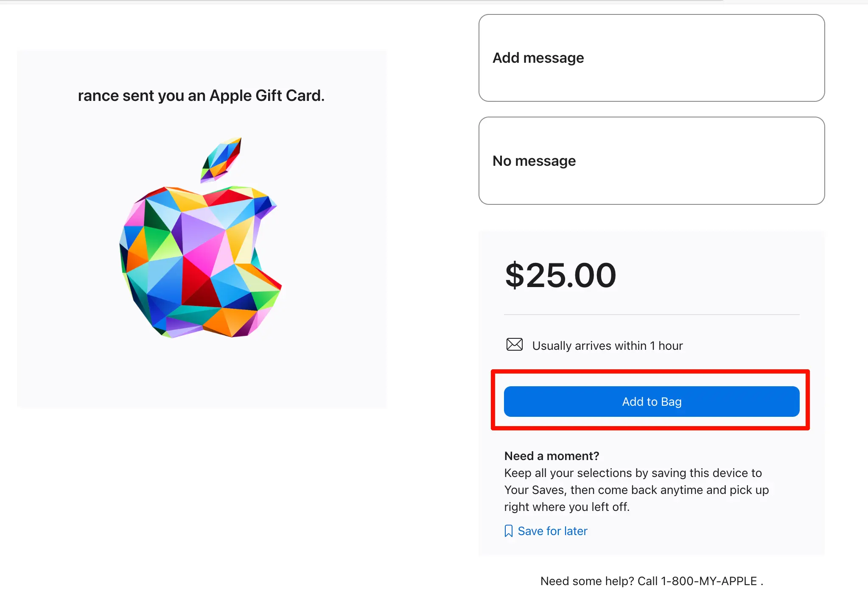Click the $25.00 price amount
This screenshot has height=597, width=868.
click(560, 276)
